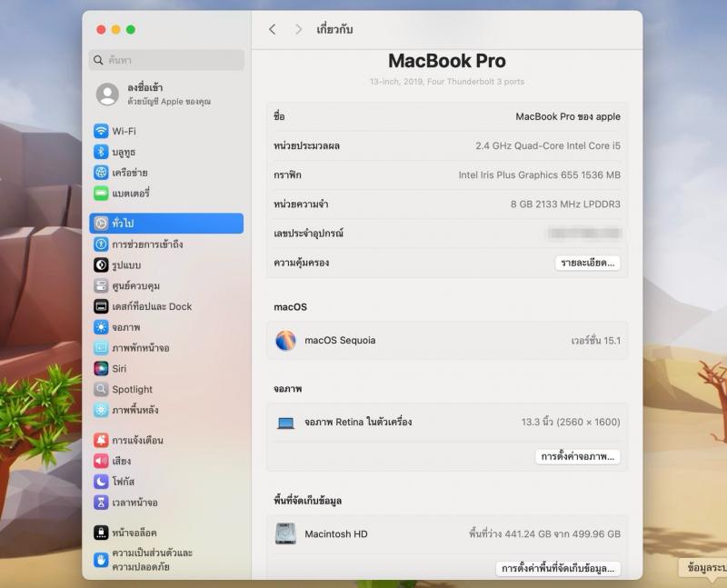The height and width of the screenshot is (588, 727).
Task: Open Privacy & Security hand icon
Action: click(x=101, y=560)
